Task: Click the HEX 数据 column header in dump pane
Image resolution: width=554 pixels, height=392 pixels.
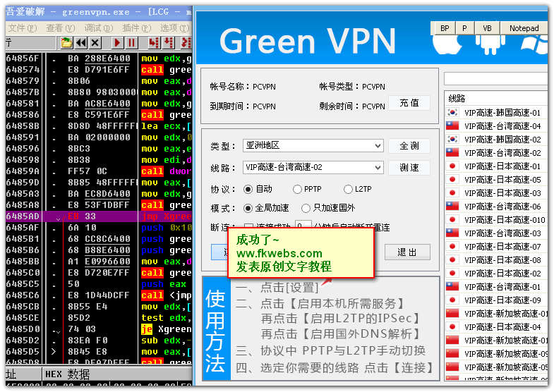Action: (x=117, y=374)
